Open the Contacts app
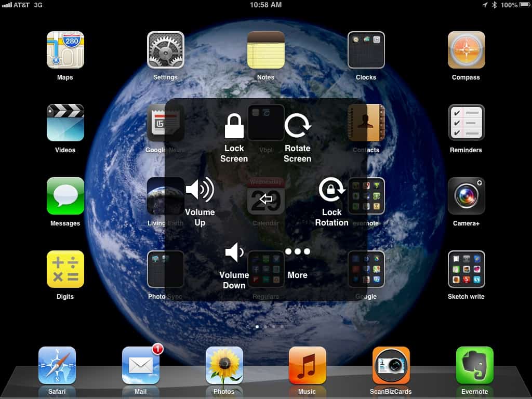 click(366, 123)
